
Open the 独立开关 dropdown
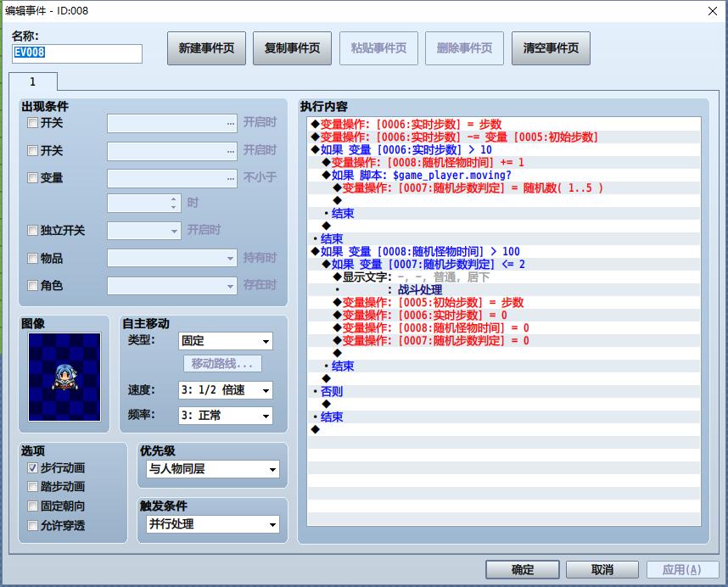pyautogui.click(x=144, y=231)
